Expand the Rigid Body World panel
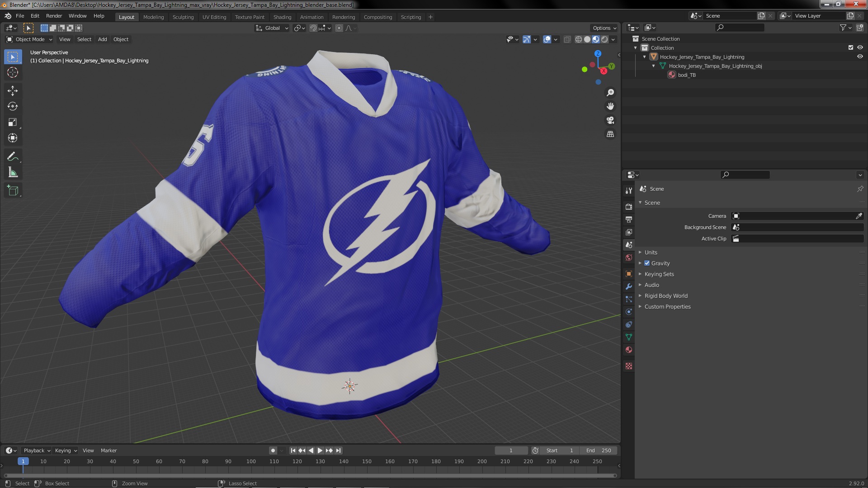 pyautogui.click(x=665, y=296)
